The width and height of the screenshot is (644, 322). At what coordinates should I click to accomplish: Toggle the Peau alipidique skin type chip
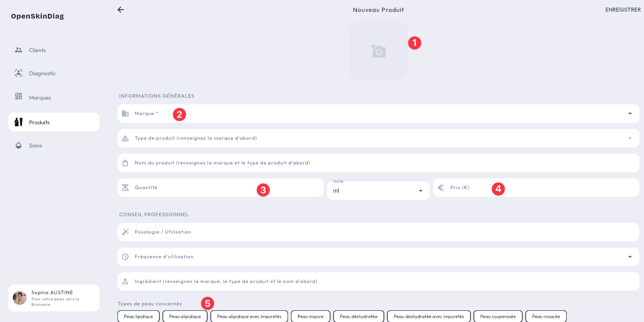pos(185,316)
